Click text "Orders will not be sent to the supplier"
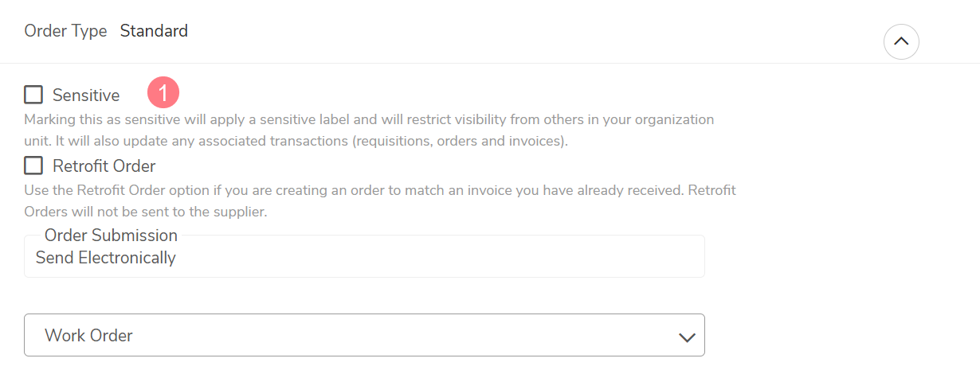Viewport: 980px width, 370px height. pos(146,212)
